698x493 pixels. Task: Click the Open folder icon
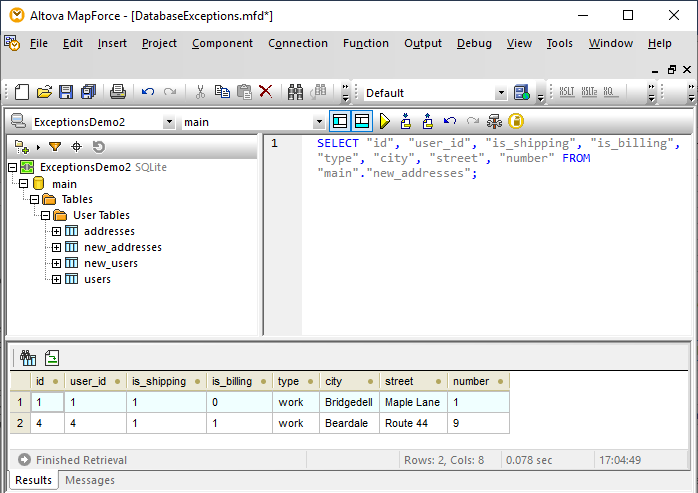44,92
